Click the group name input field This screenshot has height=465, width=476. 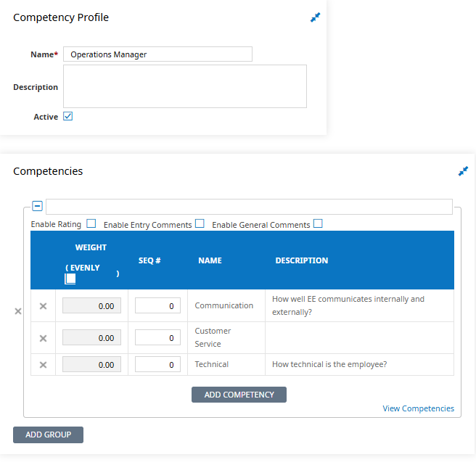click(x=249, y=207)
